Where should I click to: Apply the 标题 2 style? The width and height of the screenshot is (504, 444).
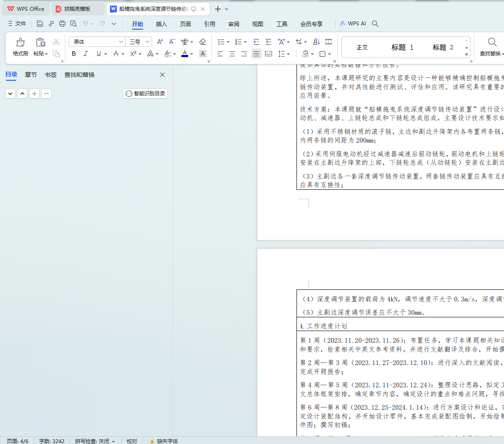pyautogui.click(x=443, y=48)
